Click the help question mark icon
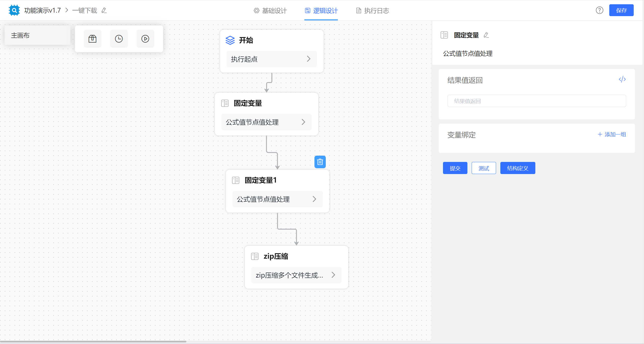The width and height of the screenshot is (644, 344). tap(599, 10)
